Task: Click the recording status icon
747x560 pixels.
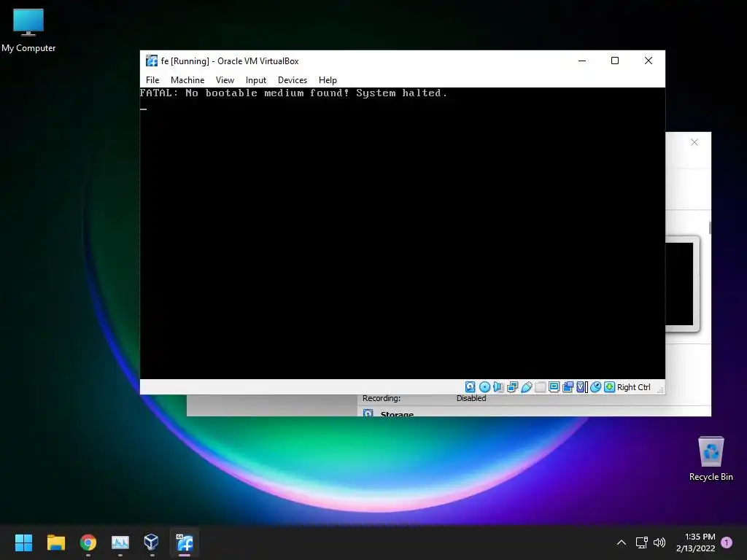Action: pos(568,387)
